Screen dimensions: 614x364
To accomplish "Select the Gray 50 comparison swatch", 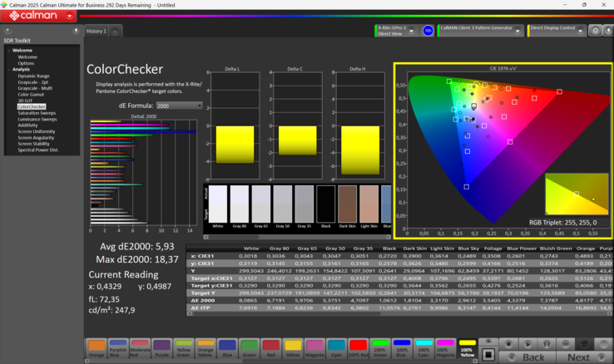I will point(283,204).
